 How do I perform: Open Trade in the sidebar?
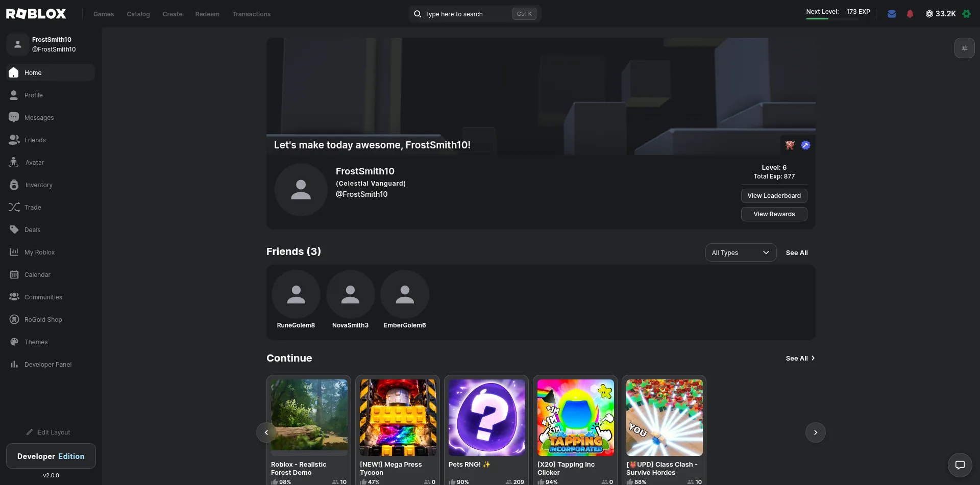(x=51, y=207)
